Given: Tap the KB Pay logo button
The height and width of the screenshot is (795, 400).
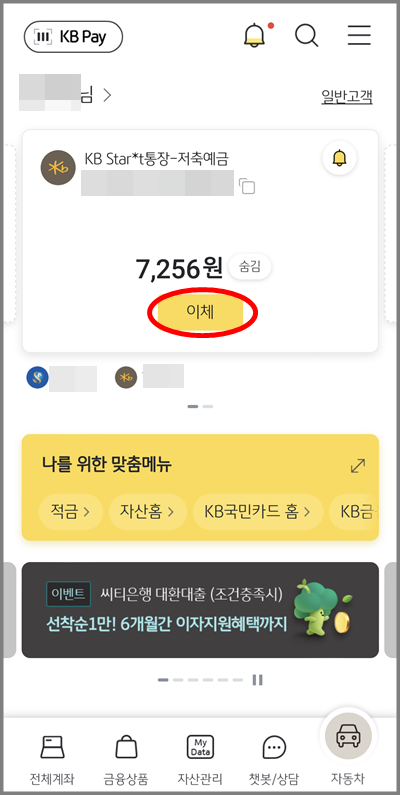Looking at the screenshot, I should point(74,37).
